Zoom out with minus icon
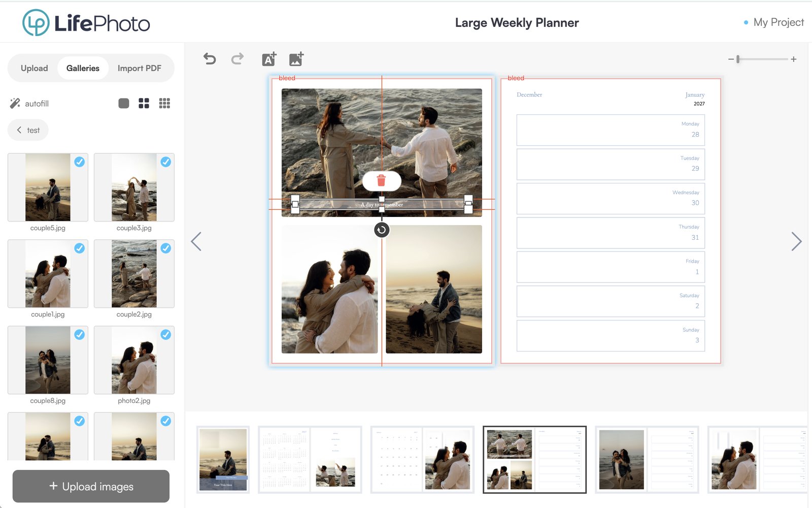This screenshot has height=508, width=812. click(731, 59)
